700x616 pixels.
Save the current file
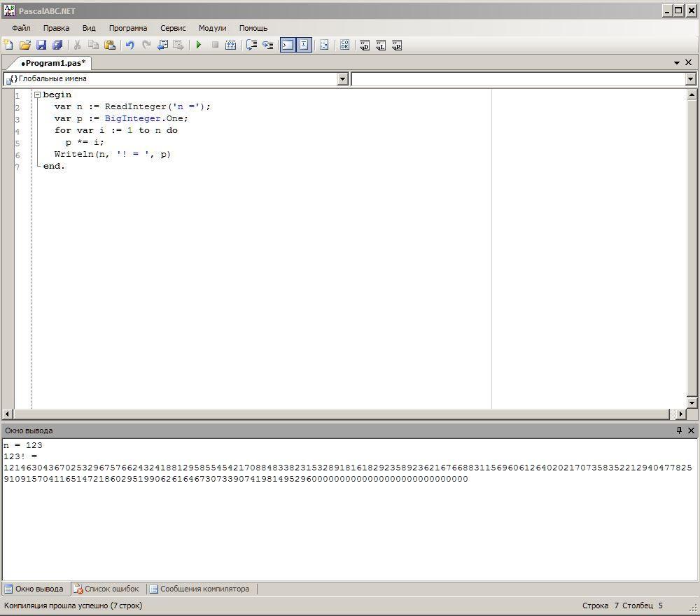click(x=41, y=45)
